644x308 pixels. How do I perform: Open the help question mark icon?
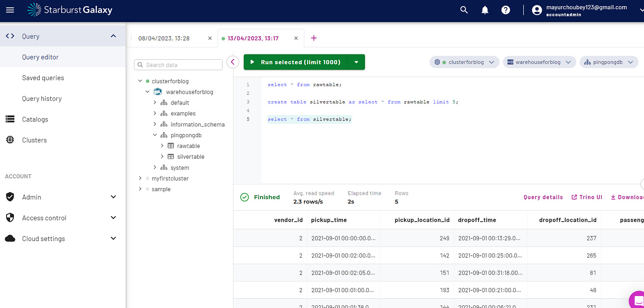(x=506, y=10)
